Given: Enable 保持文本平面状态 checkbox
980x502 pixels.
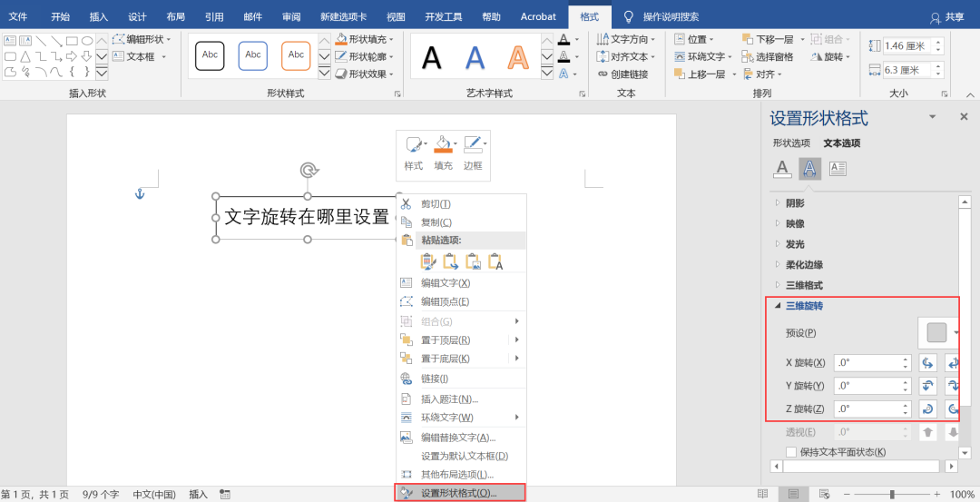Looking at the screenshot, I should pyautogui.click(x=791, y=452).
